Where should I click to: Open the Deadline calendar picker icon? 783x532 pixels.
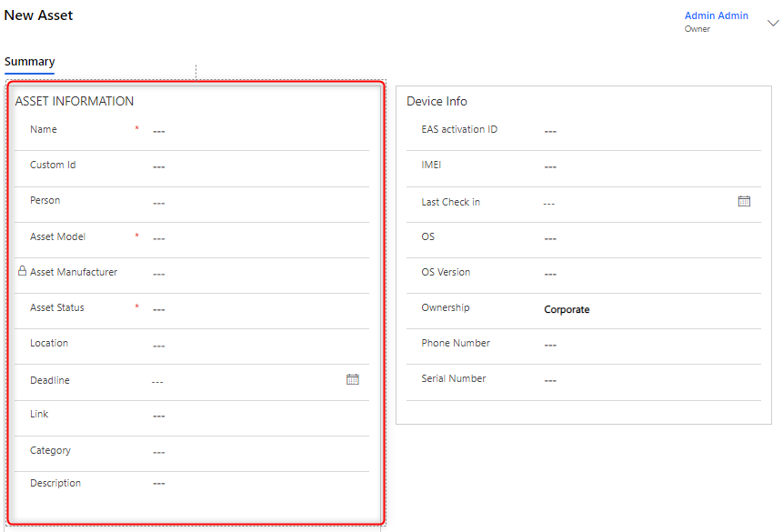(x=353, y=379)
